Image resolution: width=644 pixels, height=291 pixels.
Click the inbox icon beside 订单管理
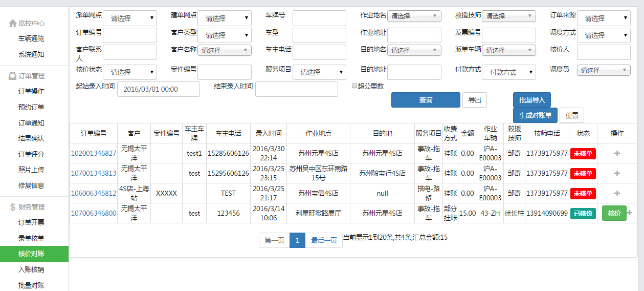12,76
